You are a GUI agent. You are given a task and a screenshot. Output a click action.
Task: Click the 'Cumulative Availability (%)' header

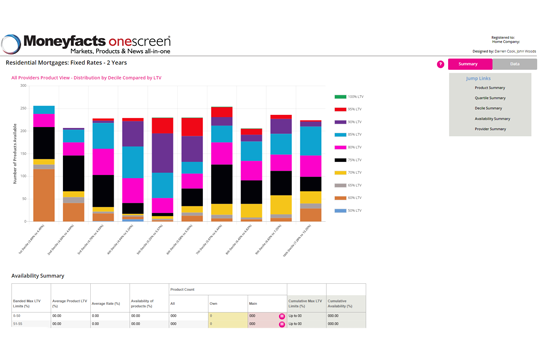(346, 303)
